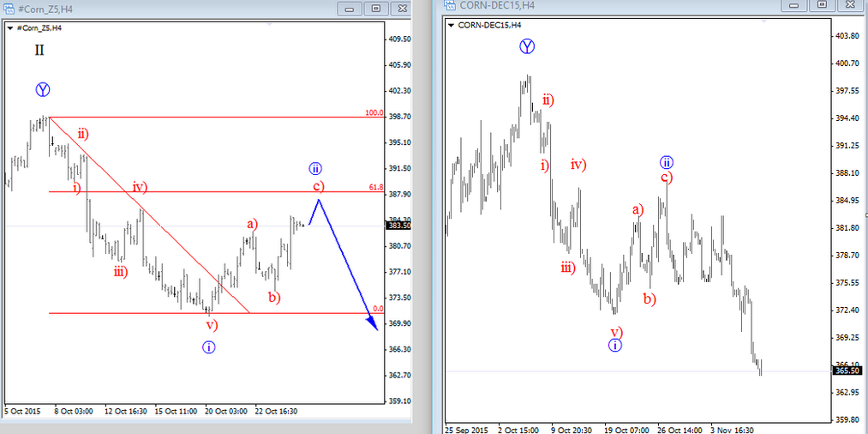
Task: Close the #Corn_Z5 chart window
Action: (x=401, y=9)
